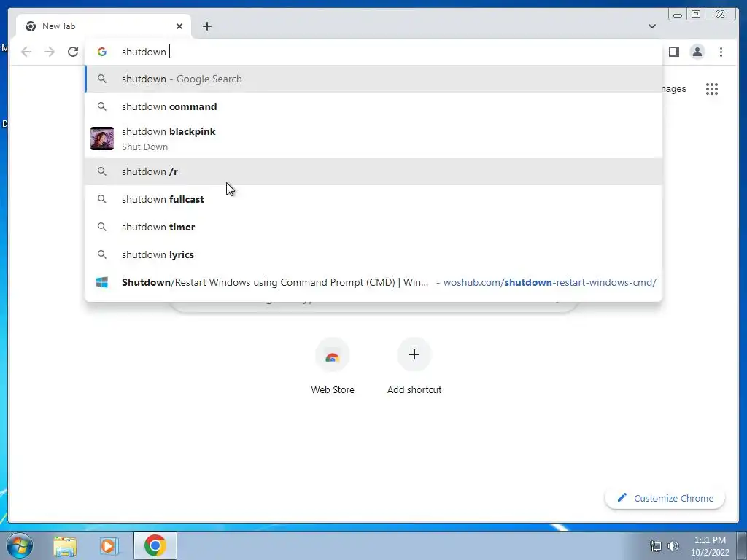This screenshot has width=747, height=560.
Task: Click the taskbar clock showing 1:31 PM
Action: (710, 546)
